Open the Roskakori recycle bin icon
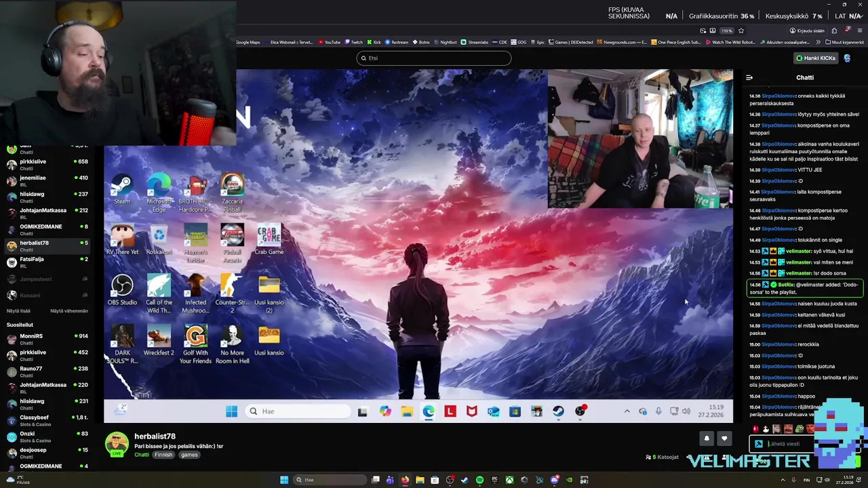 coord(159,239)
